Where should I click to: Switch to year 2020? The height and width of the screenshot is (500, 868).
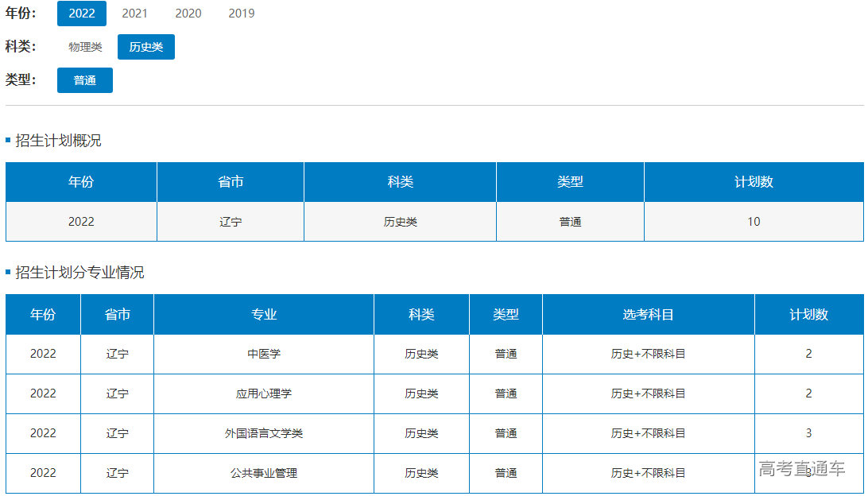[x=188, y=14]
